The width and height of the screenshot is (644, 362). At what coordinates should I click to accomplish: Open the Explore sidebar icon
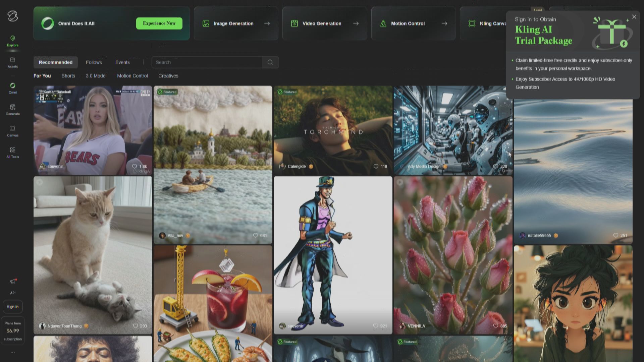[13, 38]
